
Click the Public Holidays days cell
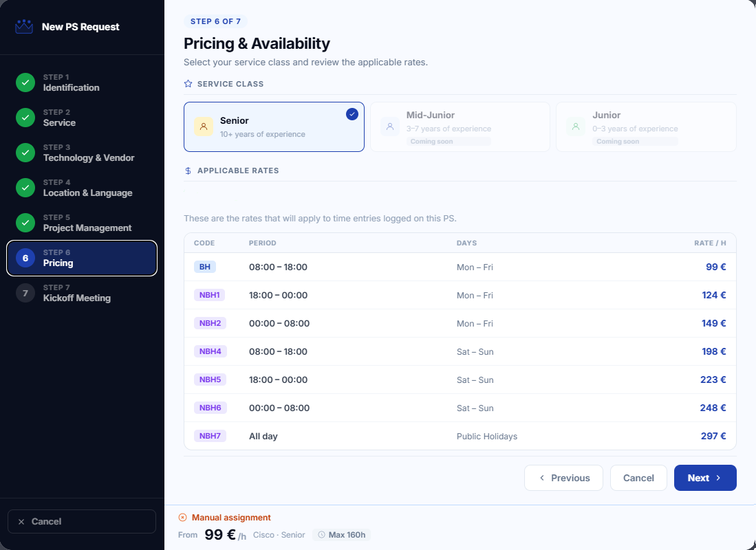[487, 437]
